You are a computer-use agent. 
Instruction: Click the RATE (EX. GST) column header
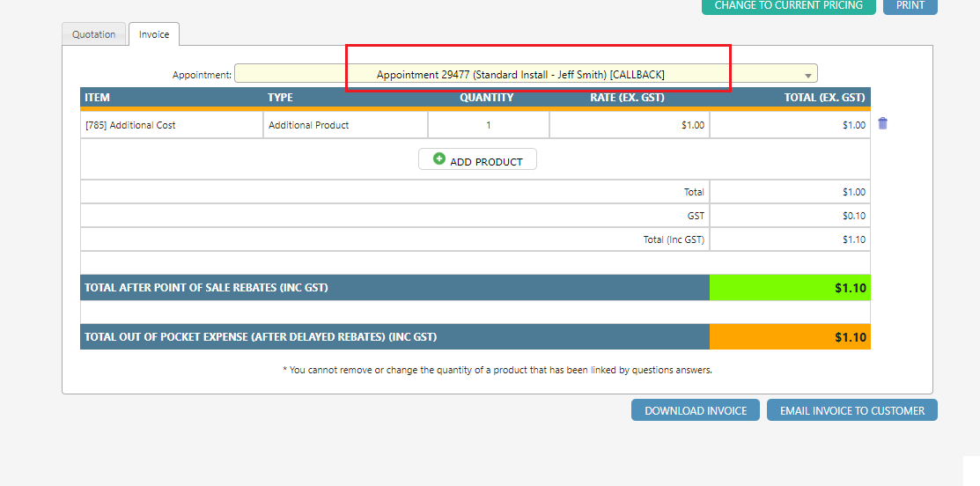(627, 98)
